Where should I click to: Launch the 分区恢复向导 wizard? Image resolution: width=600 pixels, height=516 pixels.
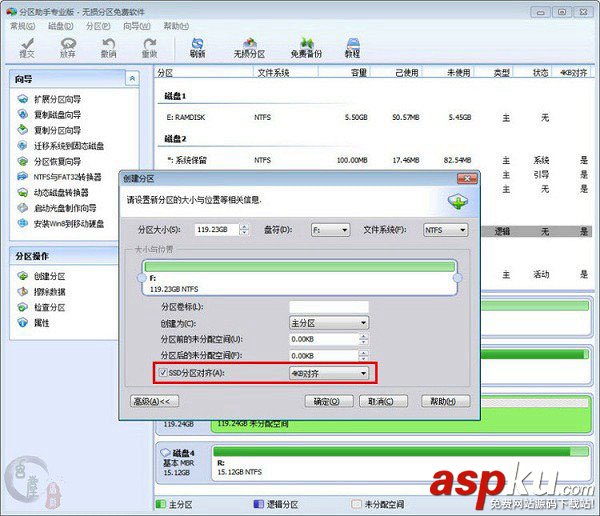pos(49,162)
